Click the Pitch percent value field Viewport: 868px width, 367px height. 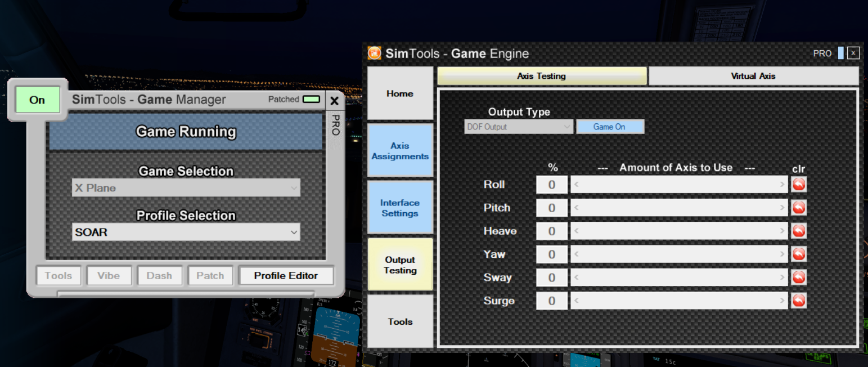pos(552,208)
